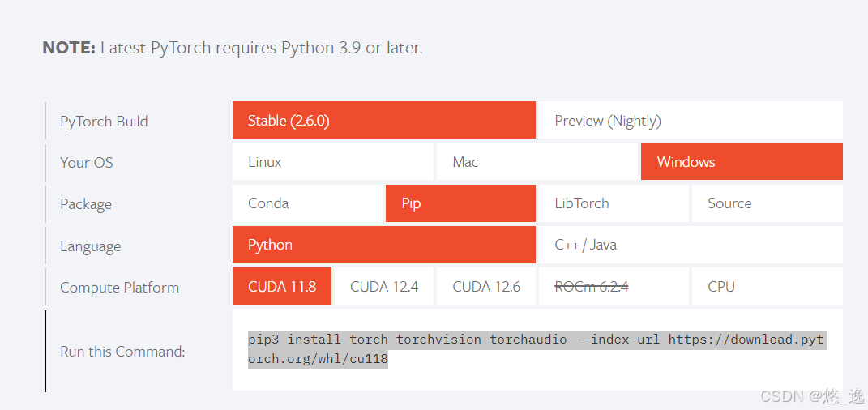Click the Run this Command label
This screenshot has height=410, width=868.
(122, 352)
